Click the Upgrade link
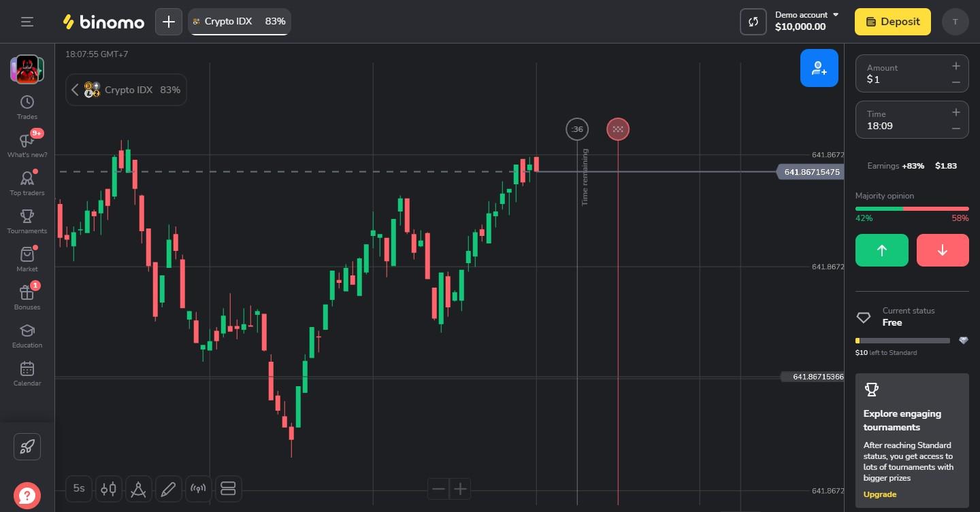The height and width of the screenshot is (512, 980). pos(879,494)
